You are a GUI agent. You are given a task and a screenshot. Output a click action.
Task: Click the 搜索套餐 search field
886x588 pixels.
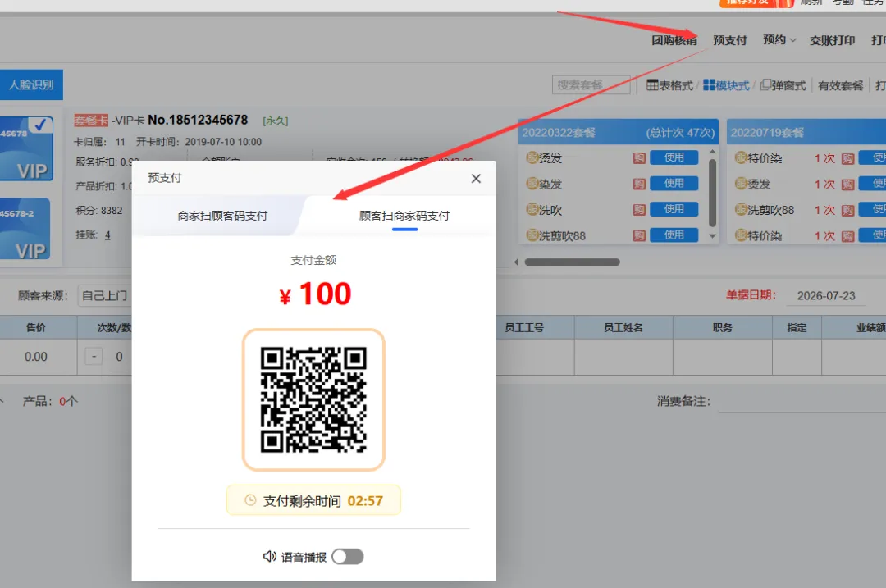tap(591, 84)
